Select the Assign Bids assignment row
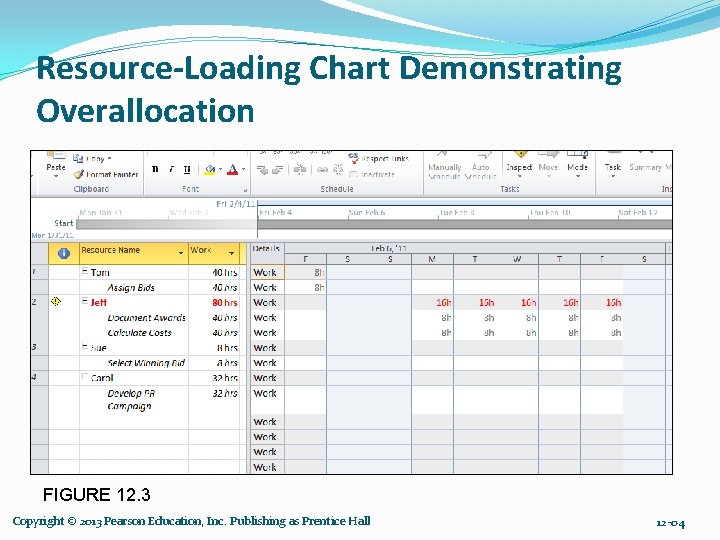The width and height of the screenshot is (720, 540). click(x=131, y=287)
